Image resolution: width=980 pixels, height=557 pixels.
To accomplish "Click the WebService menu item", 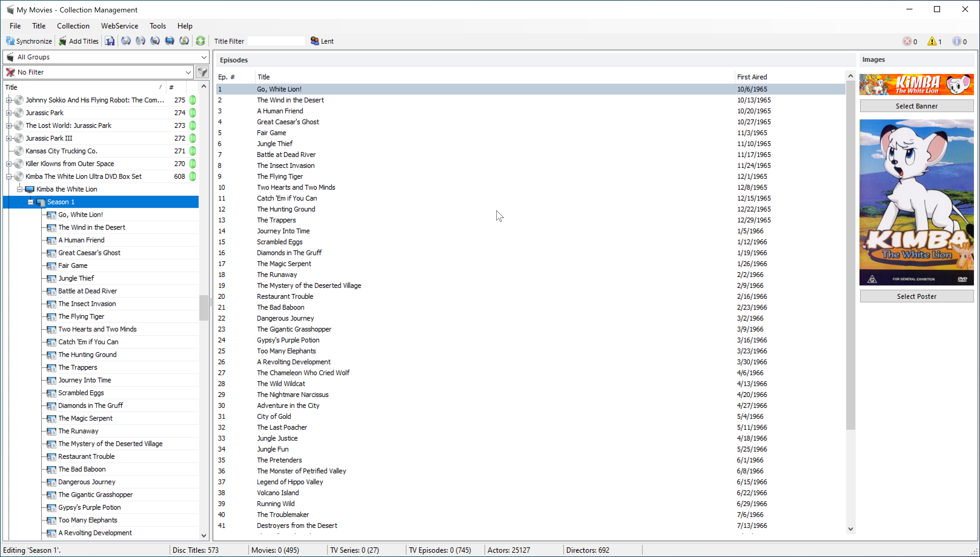I will tap(120, 25).
